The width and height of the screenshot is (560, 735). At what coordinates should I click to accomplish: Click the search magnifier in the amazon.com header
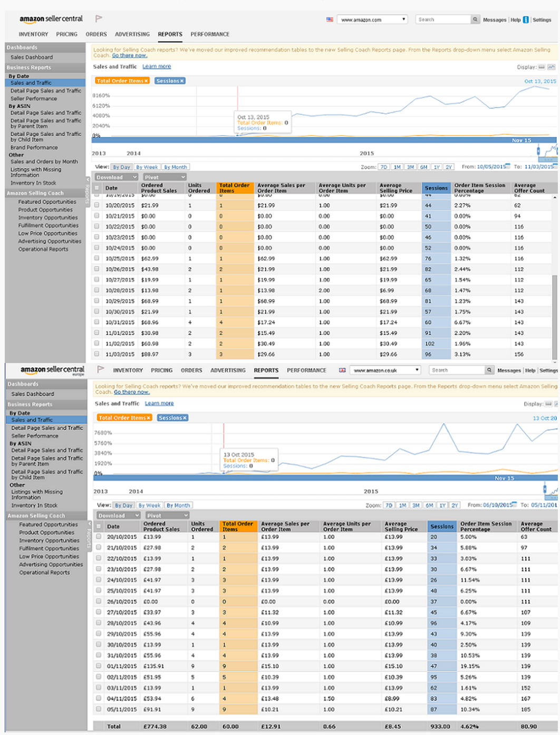pos(475,20)
